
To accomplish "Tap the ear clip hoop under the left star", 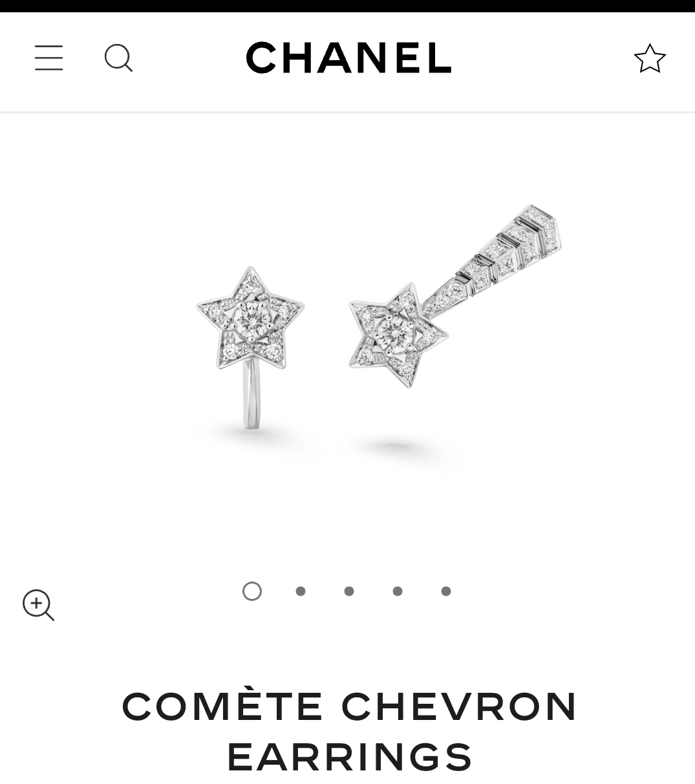I will point(252,395).
